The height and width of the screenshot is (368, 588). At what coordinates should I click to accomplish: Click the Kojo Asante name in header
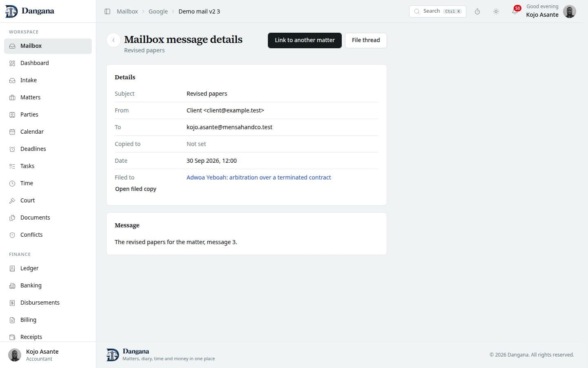(542, 15)
